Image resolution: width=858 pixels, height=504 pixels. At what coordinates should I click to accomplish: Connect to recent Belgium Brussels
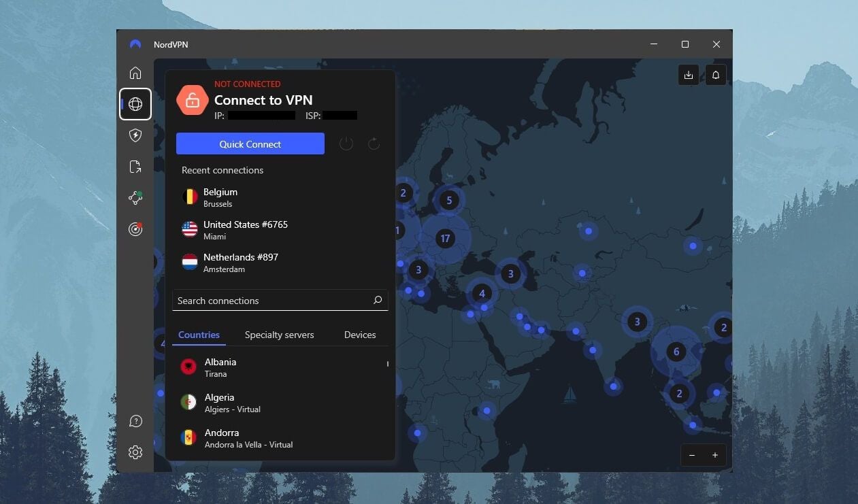pyautogui.click(x=280, y=197)
